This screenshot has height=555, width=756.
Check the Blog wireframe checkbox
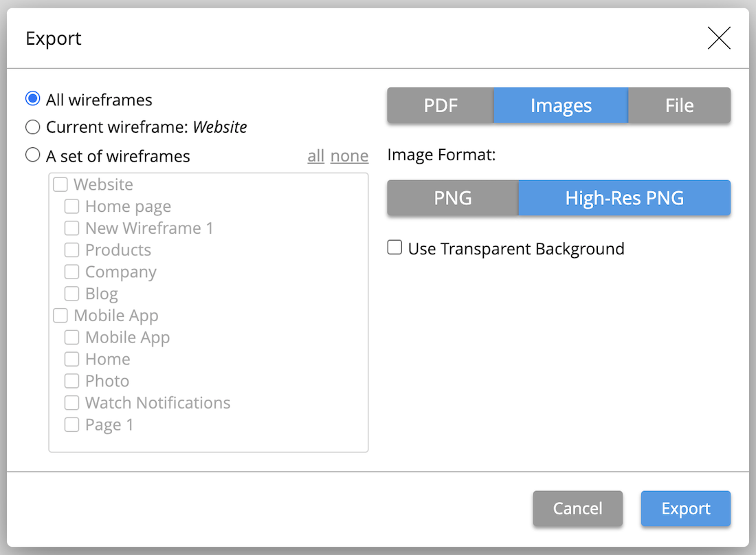72,294
